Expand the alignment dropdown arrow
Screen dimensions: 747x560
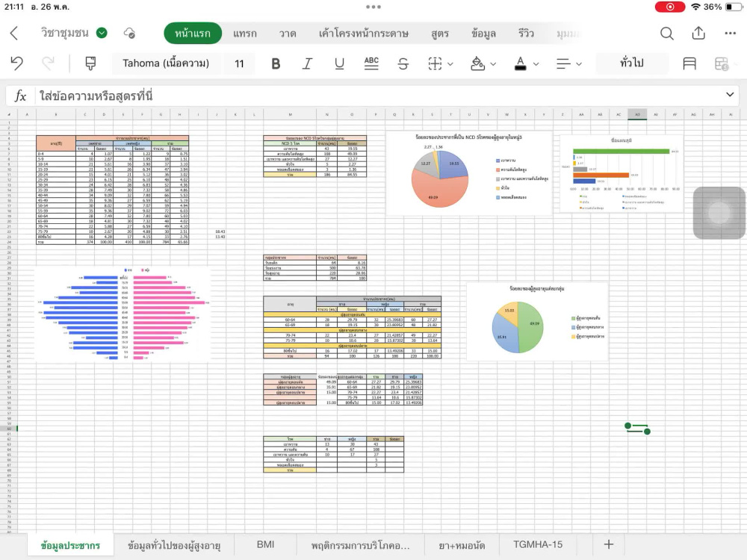click(x=579, y=63)
